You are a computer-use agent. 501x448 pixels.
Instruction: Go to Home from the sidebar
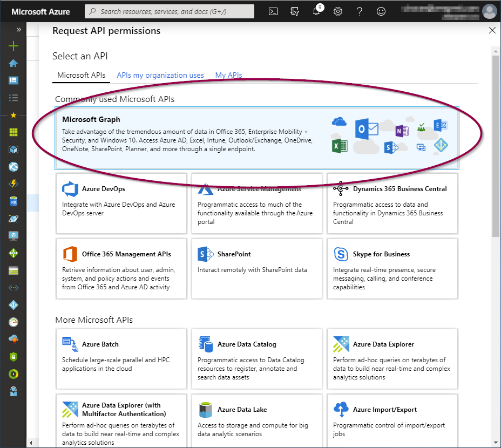pos(13,63)
